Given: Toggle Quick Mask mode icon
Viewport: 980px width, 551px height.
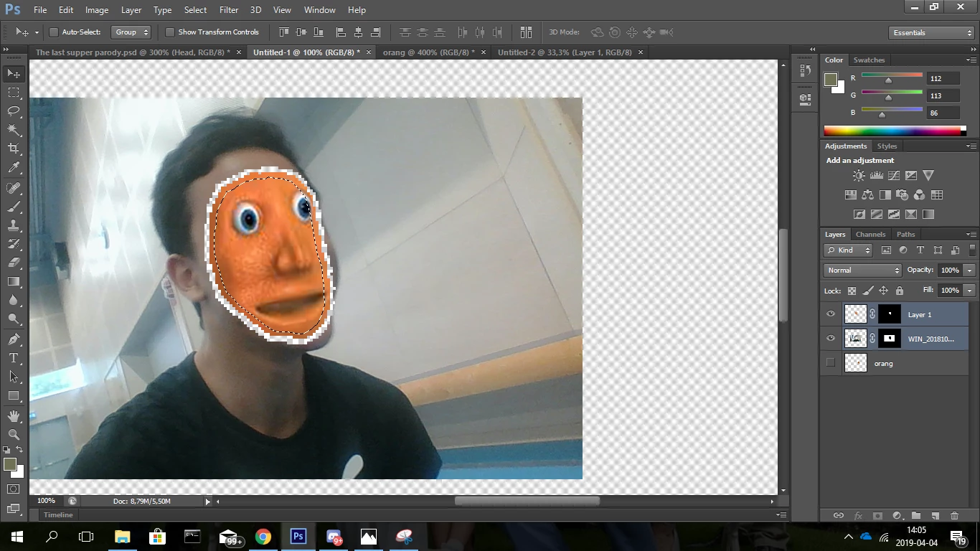Looking at the screenshot, I should pyautogui.click(x=14, y=489).
